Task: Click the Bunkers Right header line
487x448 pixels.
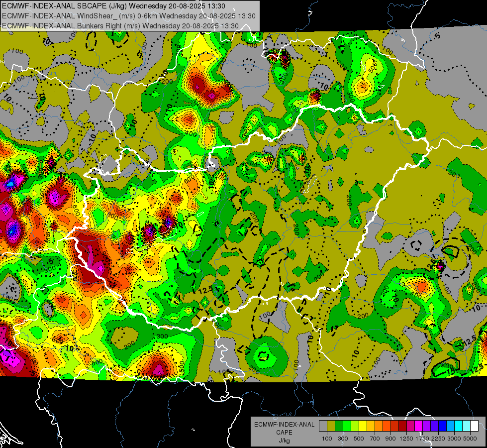Action: point(120,26)
